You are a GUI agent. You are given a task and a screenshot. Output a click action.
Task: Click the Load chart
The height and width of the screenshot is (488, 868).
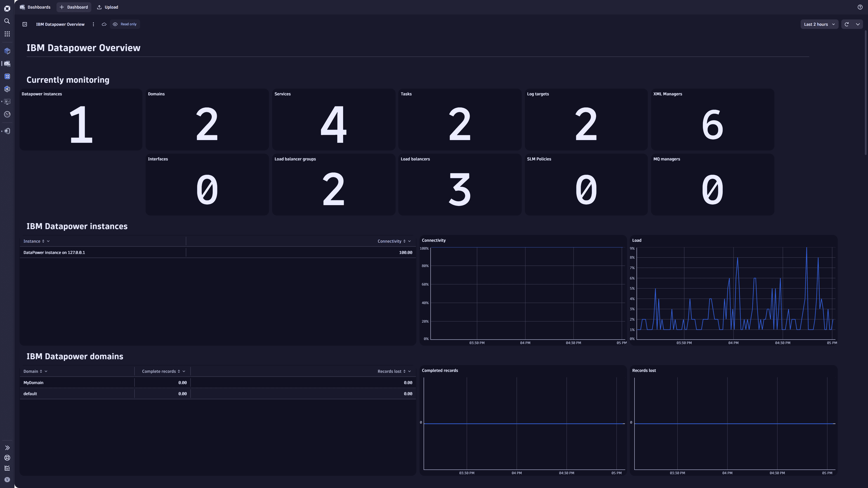(x=734, y=290)
